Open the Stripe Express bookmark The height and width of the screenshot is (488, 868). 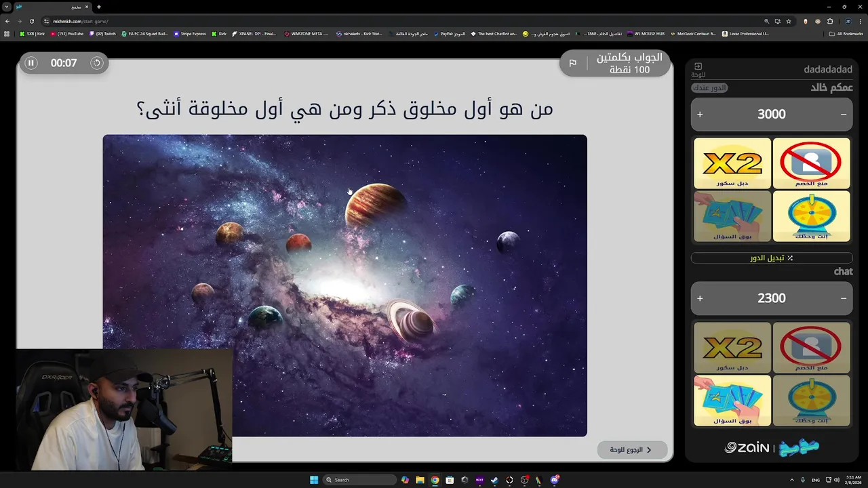[190, 33]
